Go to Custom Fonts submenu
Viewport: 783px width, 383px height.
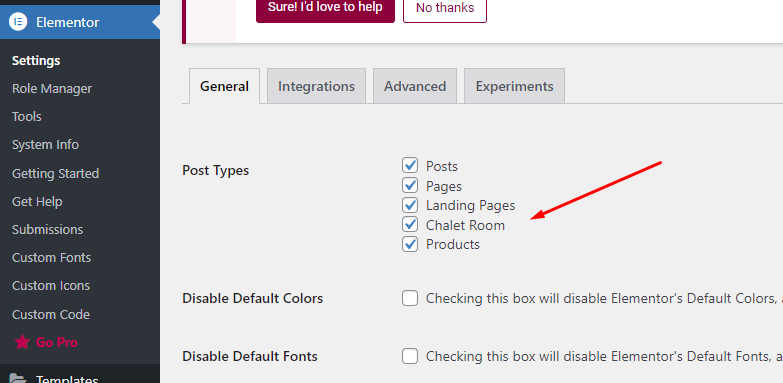coord(51,258)
